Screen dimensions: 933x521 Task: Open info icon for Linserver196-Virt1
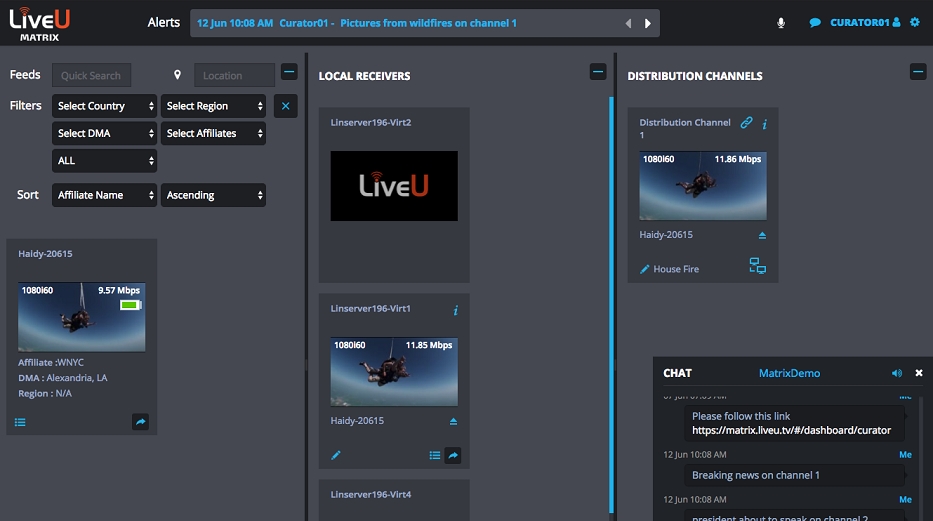coord(455,310)
